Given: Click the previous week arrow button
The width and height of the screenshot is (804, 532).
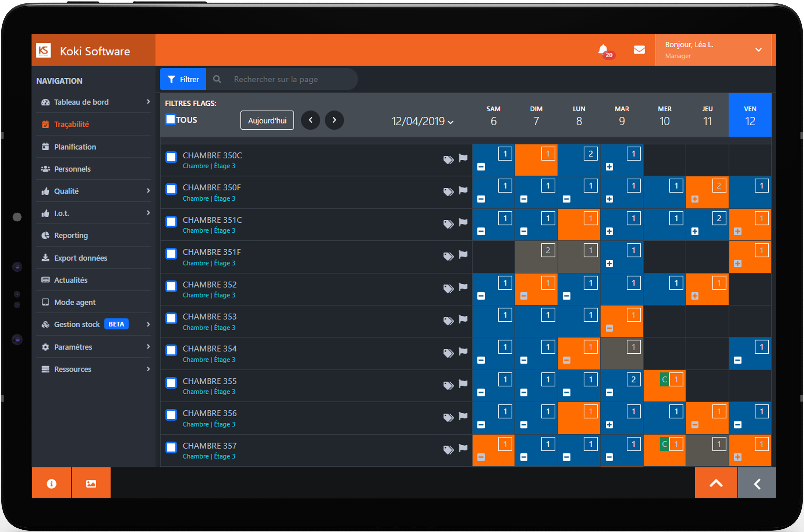Looking at the screenshot, I should 310,120.
